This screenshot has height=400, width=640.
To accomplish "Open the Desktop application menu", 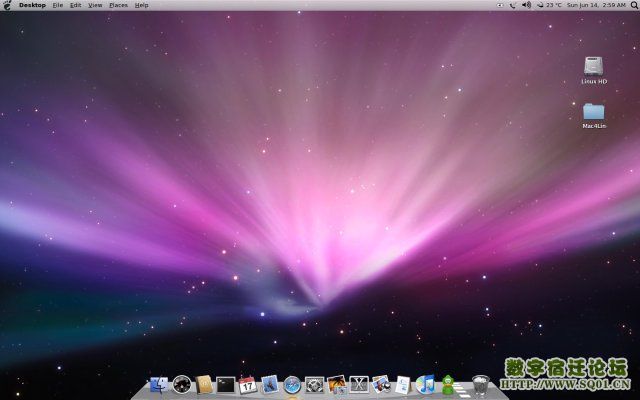I will point(32,5).
